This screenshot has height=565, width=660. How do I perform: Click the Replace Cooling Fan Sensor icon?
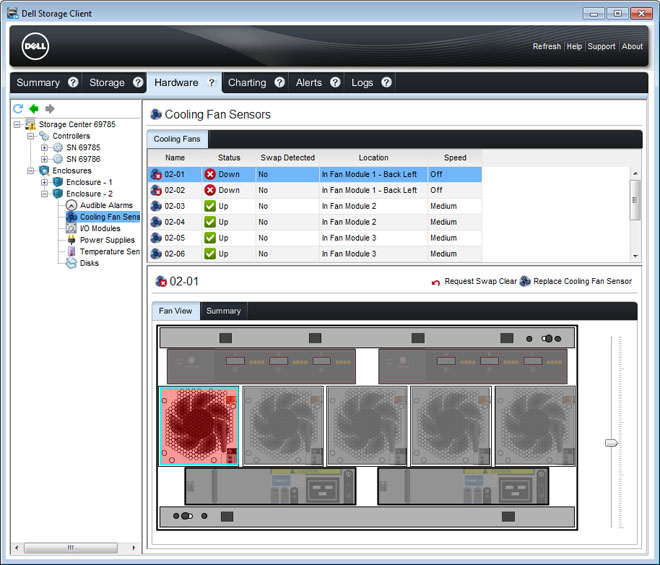(525, 282)
